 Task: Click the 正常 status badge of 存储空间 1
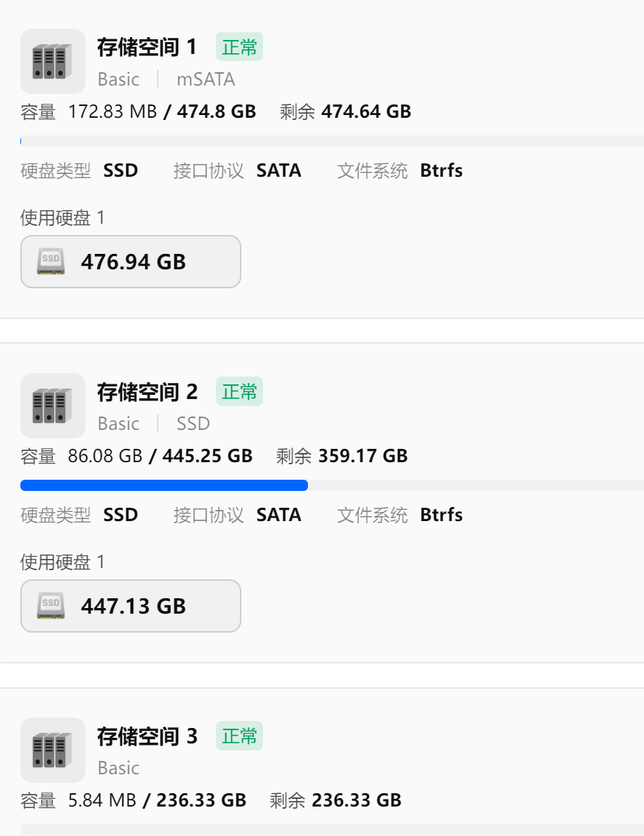[x=239, y=47]
